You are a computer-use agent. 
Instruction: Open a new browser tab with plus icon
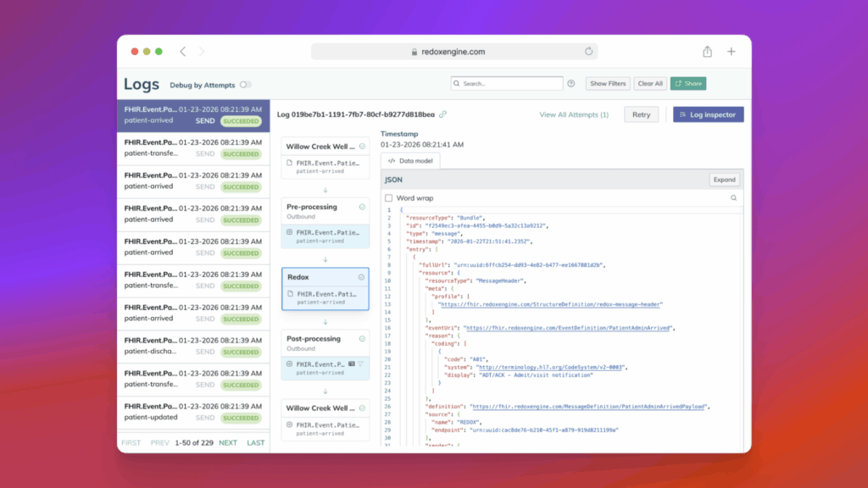[732, 52]
